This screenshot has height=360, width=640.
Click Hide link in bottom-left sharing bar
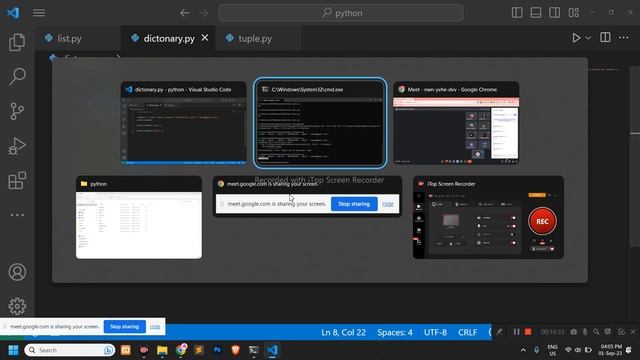click(x=155, y=327)
